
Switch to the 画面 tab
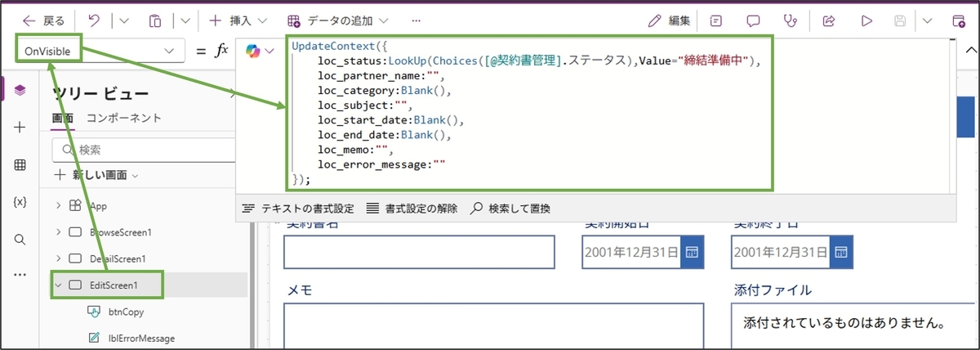63,119
